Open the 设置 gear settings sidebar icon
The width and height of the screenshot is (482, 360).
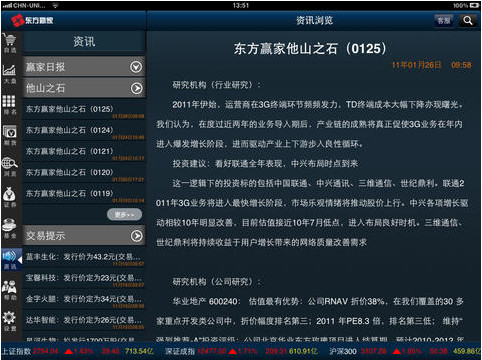(10, 321)
